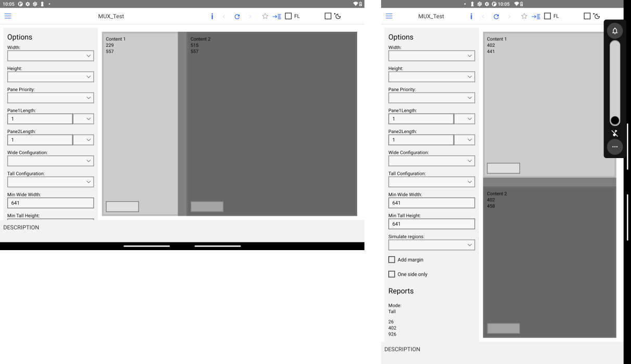Enable the Add margin checkbox
Viewport: 631px width, 364px height.
(392, 259)
